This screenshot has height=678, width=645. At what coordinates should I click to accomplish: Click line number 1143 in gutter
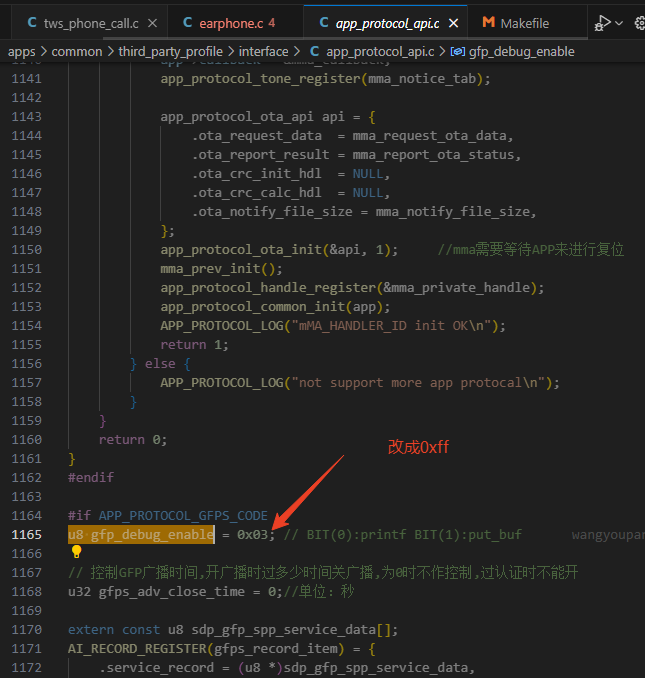(27, 117)
